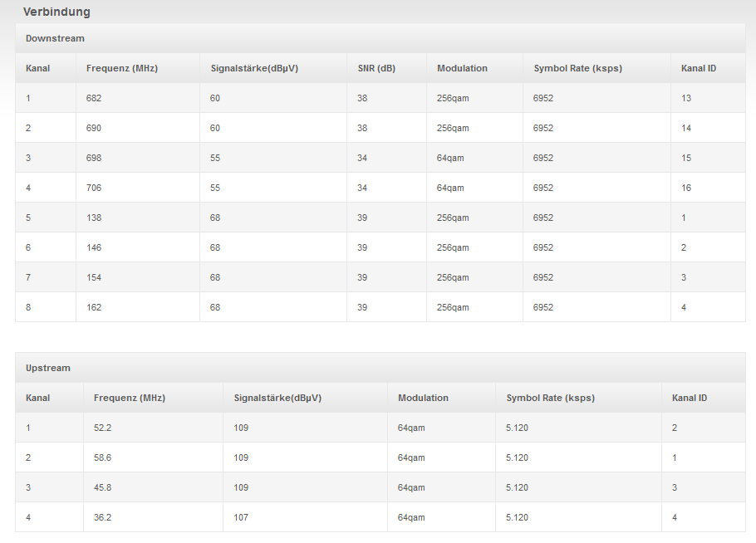Select the Downstream table title

coord(55,38)
